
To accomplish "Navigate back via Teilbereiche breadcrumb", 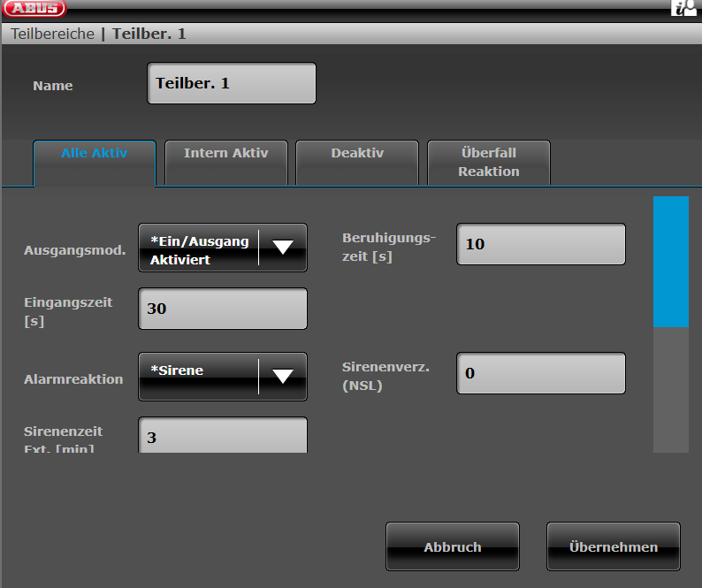I will pyautogui.click(x=52, y=34).
